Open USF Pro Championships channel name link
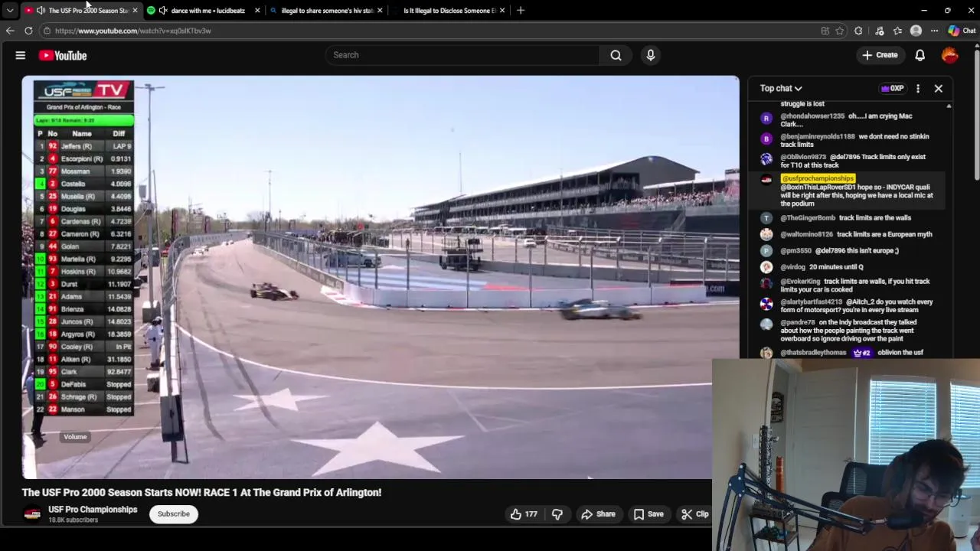 click(93, 510)
